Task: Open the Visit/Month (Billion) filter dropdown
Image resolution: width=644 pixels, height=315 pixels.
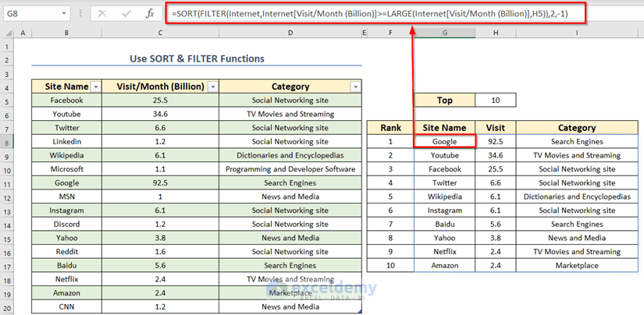Action: pyautogui.click(x=213, y=87)
